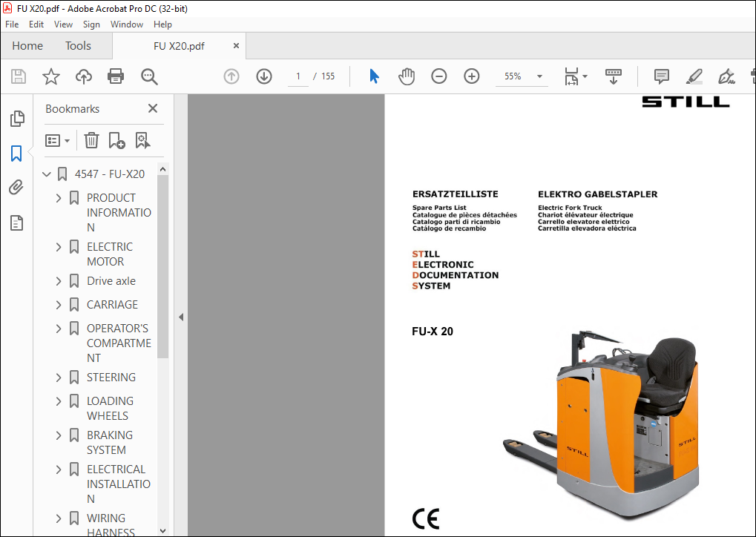Image resolution: width=756 pixels, height=537 pixels.
Task: Select the 4547 - FU-X20 bookmark
Action: (x=110, y=174)
